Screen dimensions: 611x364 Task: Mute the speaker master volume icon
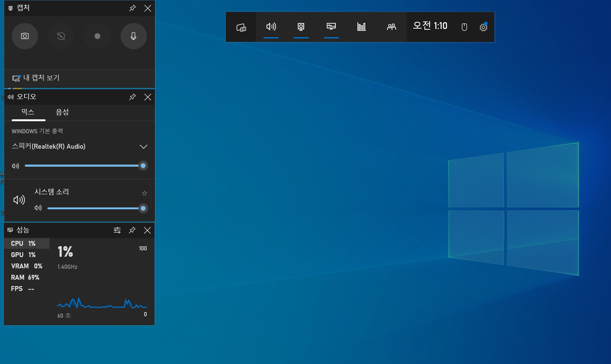tap(15, 166)
